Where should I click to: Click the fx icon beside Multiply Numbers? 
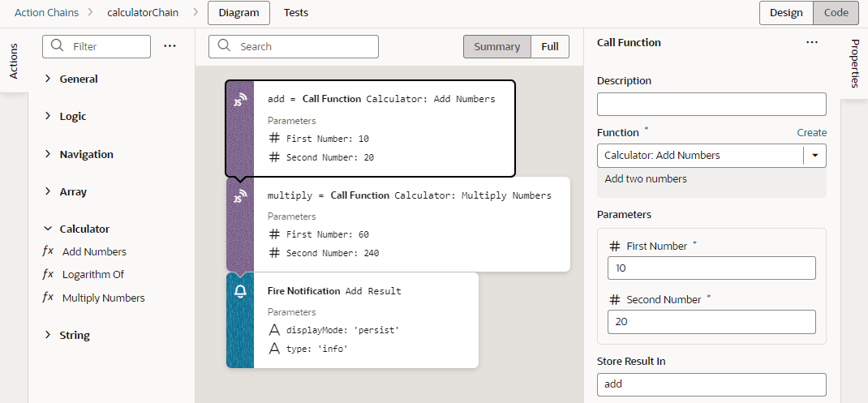pos(48,298)
